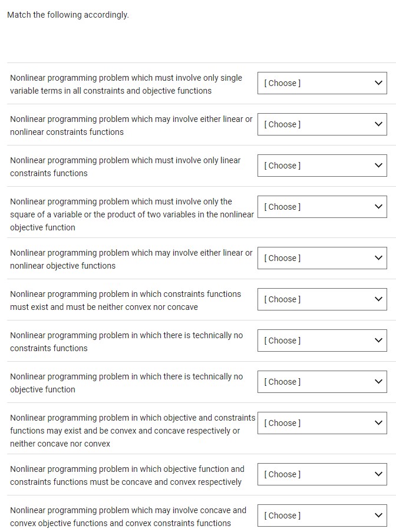Open the Choose dropdown for product of two variables question
396x532 pixels.
click(x=321, y=207)
